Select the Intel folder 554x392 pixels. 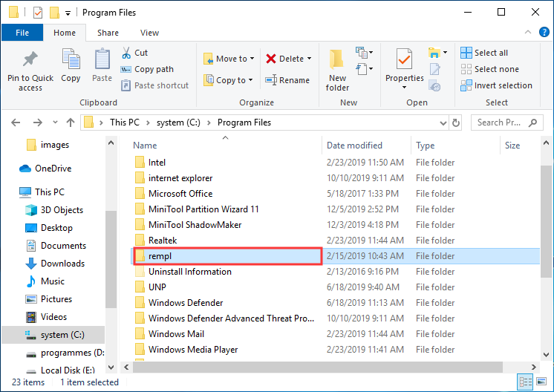(x=157, y=163)
